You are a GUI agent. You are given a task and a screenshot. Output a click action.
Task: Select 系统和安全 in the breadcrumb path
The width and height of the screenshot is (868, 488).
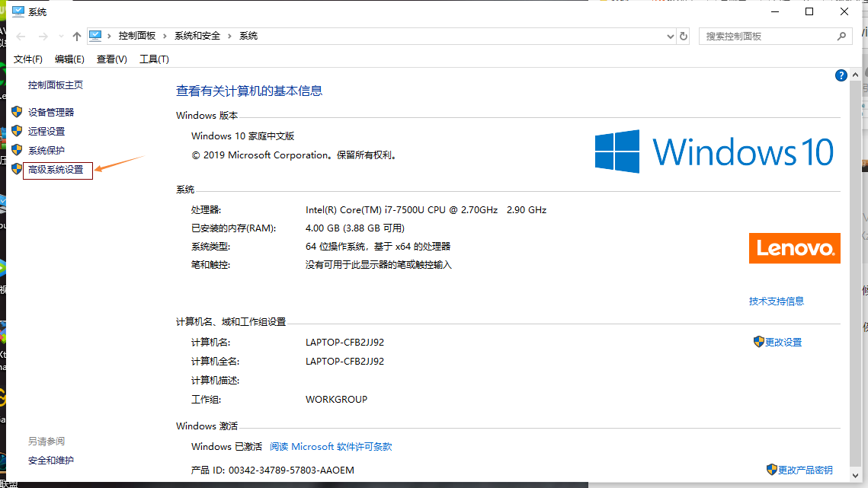pyautogui.click(x=197, y=36)
